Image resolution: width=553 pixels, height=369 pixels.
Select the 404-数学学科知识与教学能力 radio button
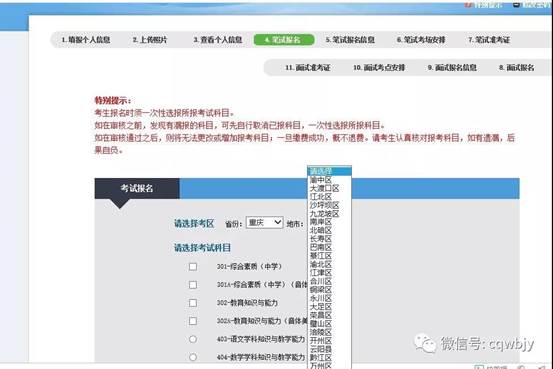click(193, 357)
